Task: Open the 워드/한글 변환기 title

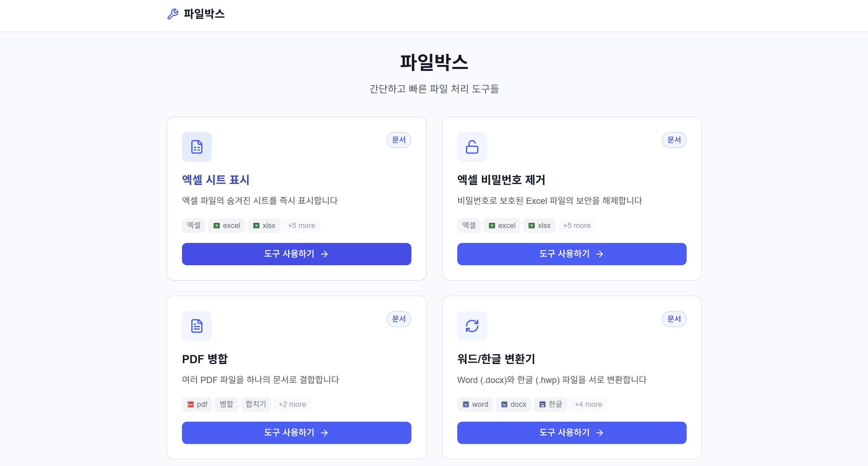Action: [496, 359]
